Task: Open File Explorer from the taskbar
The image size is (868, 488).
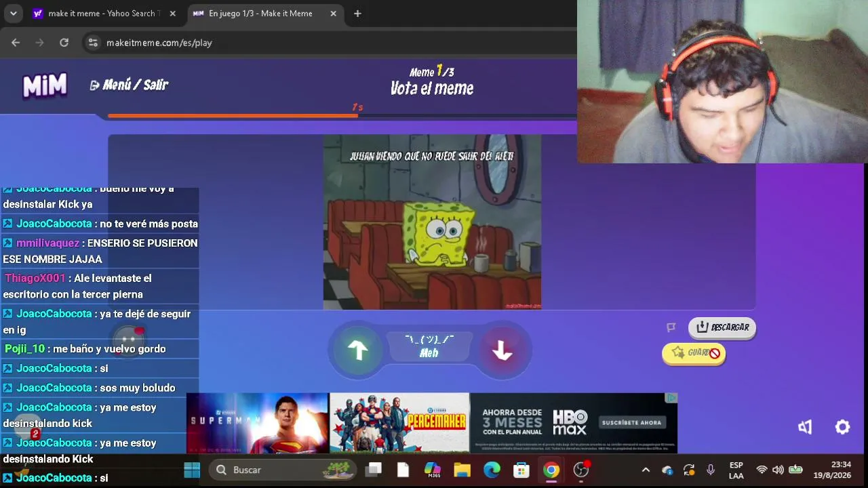Action: [x=462, y=470]
